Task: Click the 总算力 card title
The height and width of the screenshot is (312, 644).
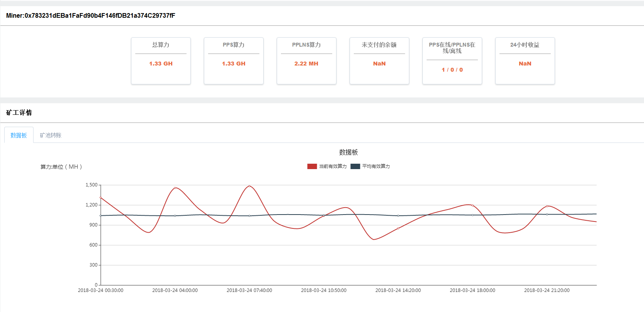Action: click(x=161, y=45)
